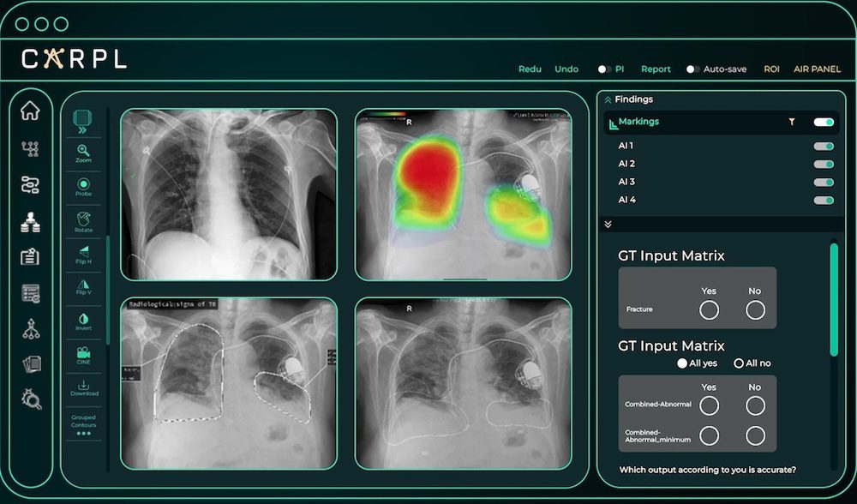Go to Home in left sidebar

[30, 111]
